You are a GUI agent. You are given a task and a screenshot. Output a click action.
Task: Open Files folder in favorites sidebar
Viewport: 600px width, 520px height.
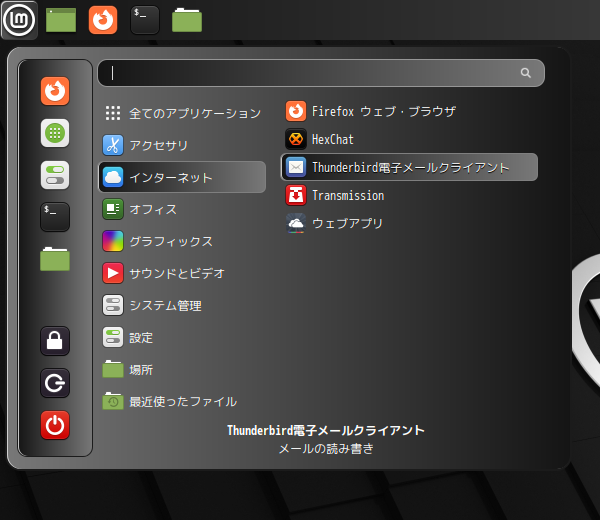point(55,259)
